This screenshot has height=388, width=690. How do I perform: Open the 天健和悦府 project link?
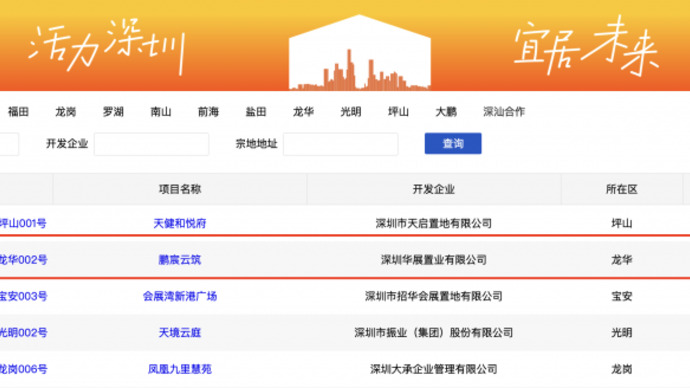click(x=180, y=223)
